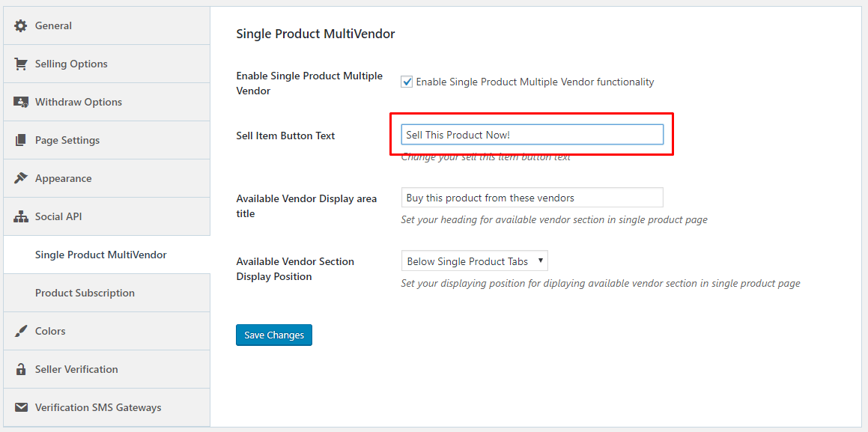The width and height of the screenshot is (868, 432).
Task: Select the Verification SMS Gateways envelope icon
Action: [20, 407]
